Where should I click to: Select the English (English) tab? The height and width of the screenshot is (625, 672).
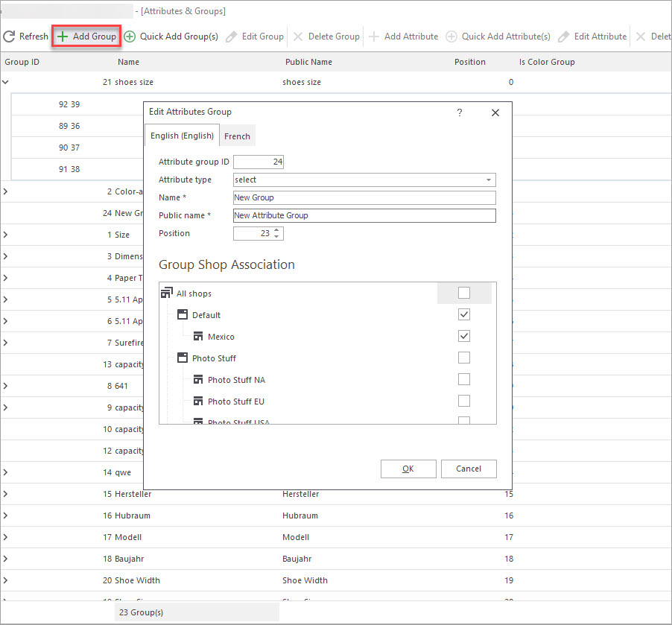(x=182, y=136)
